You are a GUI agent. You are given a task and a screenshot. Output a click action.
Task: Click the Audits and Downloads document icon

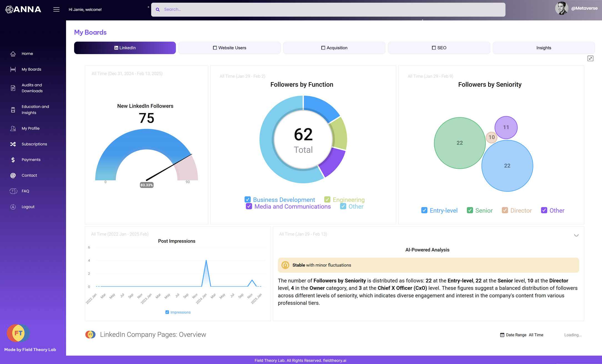13,88
